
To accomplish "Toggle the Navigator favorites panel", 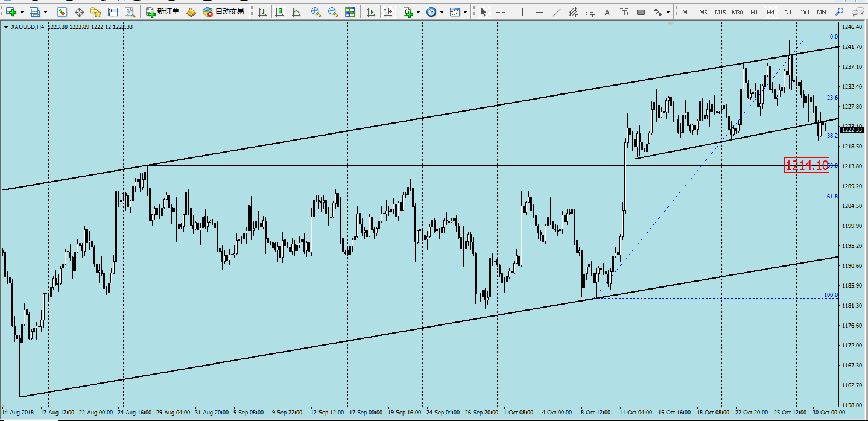I will coord(95,11).
